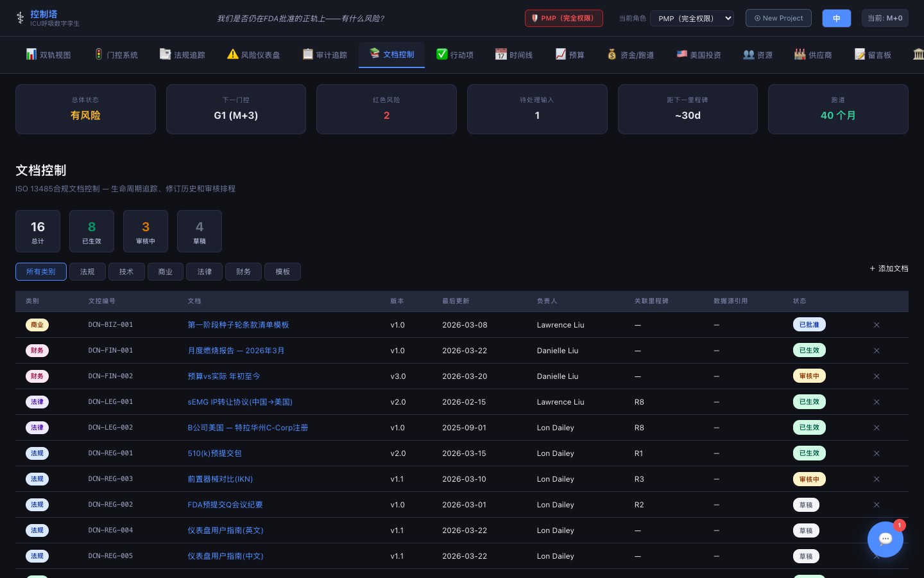Open the 供应商 tab
This screenshot has width=924, height=578.
(x=813, y=55)
